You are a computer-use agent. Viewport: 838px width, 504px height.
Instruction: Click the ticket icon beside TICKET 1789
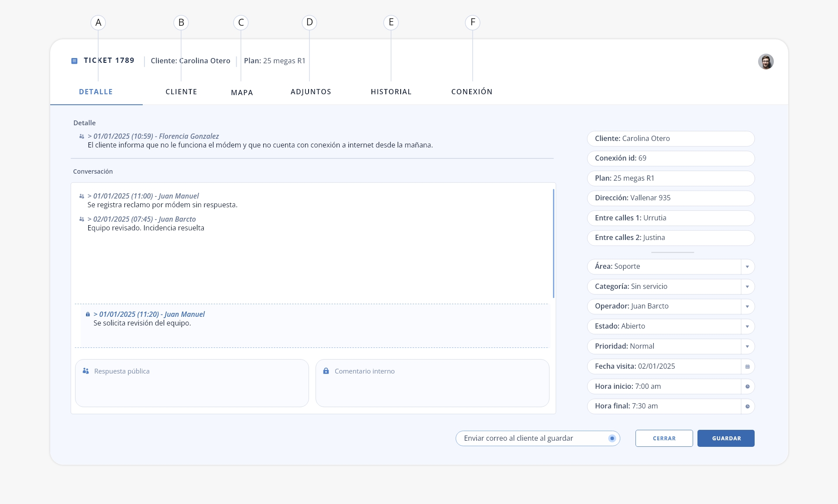click(74, 61)
